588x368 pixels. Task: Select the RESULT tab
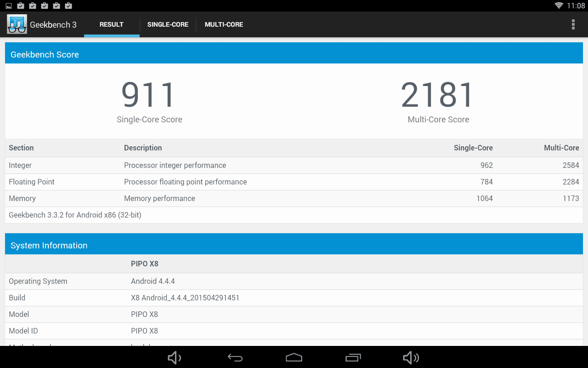click(x=112, y=24)
